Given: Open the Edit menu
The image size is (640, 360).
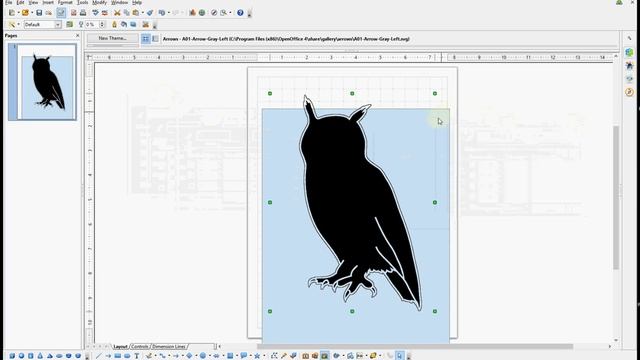Looking at the screenshot, I should coord(20,2).
